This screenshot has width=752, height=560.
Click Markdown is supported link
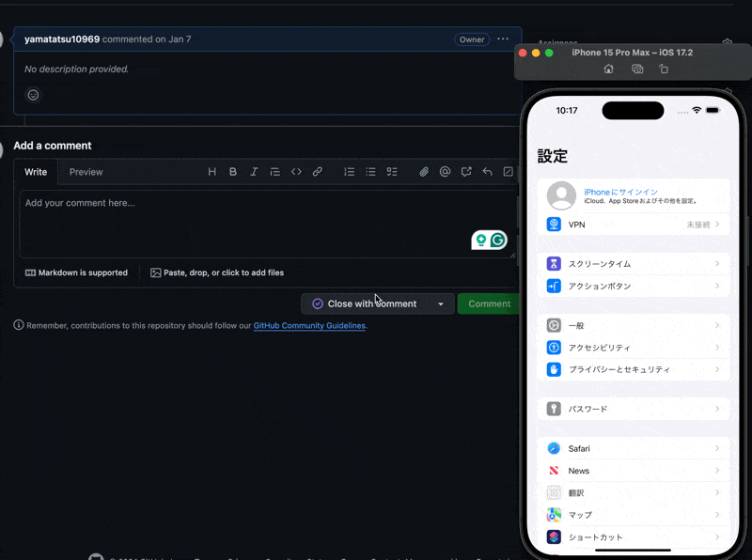tap(77, 272)
